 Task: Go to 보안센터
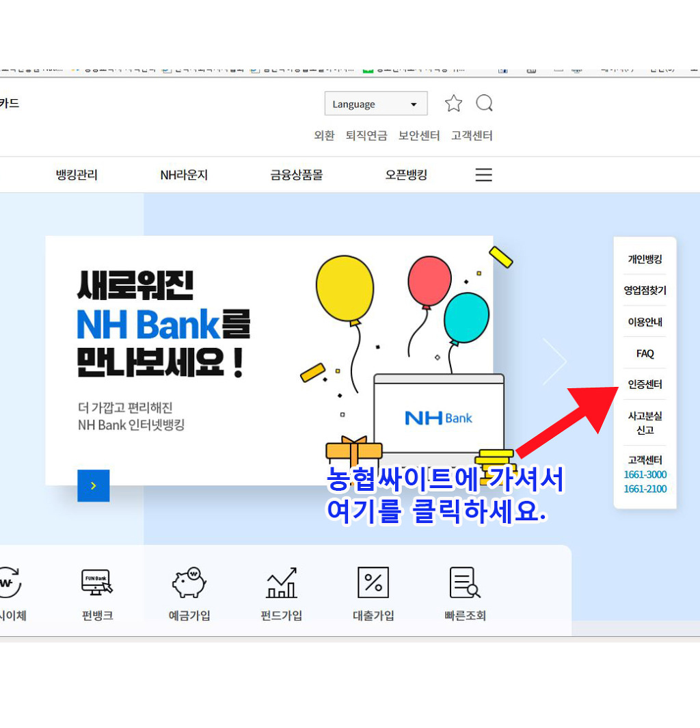(x=418, y=135)
